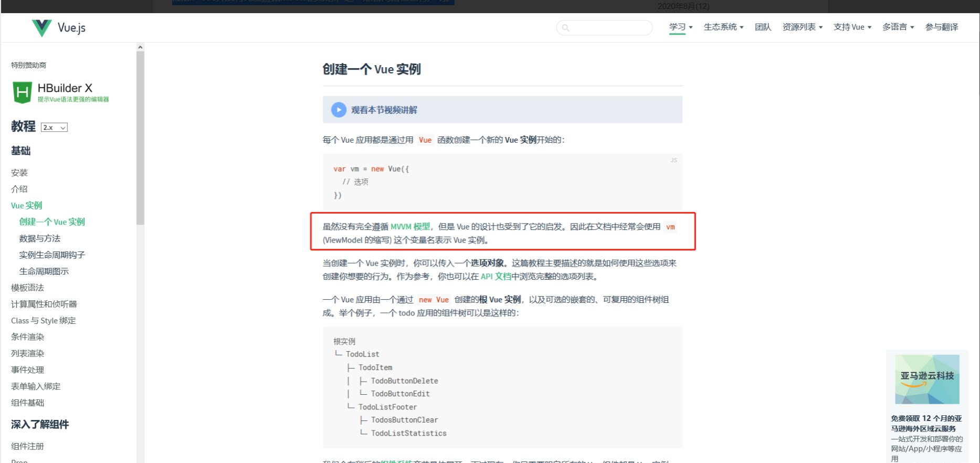
Task: Go to 介绍 in sidebar
Action: click(x=19, y=189)
